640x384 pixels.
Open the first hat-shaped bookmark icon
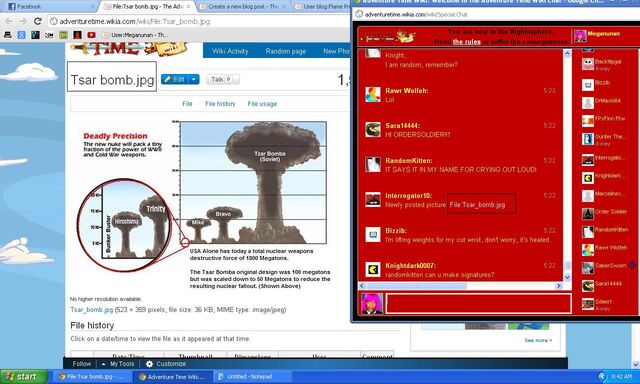click(7, 35)
